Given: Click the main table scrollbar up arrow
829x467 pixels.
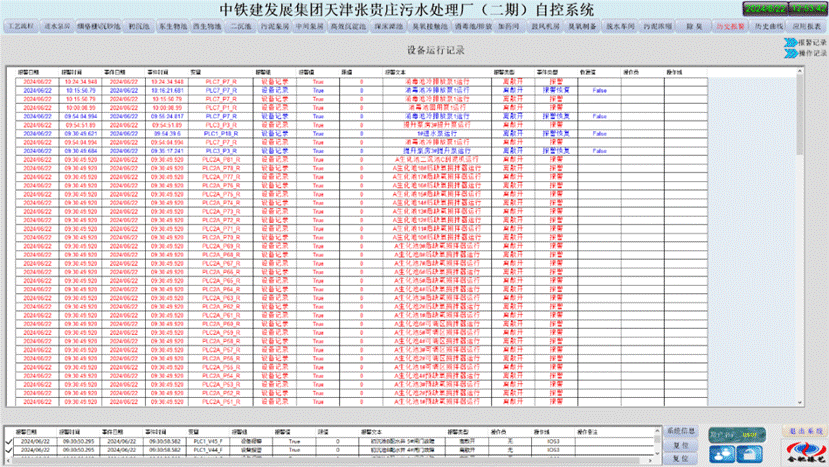Looking at the screenshot, I should point(799,71).
